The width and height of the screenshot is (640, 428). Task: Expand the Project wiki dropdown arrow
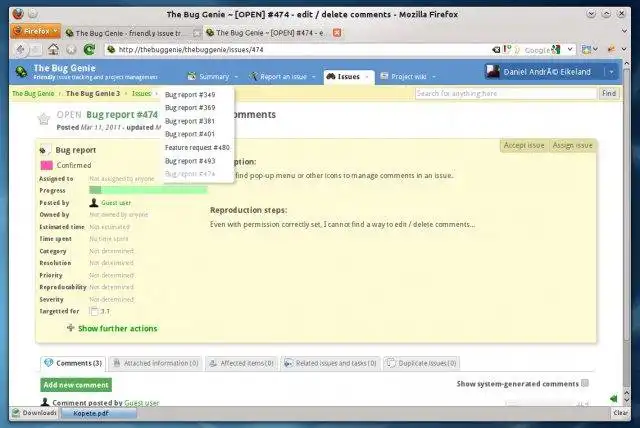[x=434, y=77]
